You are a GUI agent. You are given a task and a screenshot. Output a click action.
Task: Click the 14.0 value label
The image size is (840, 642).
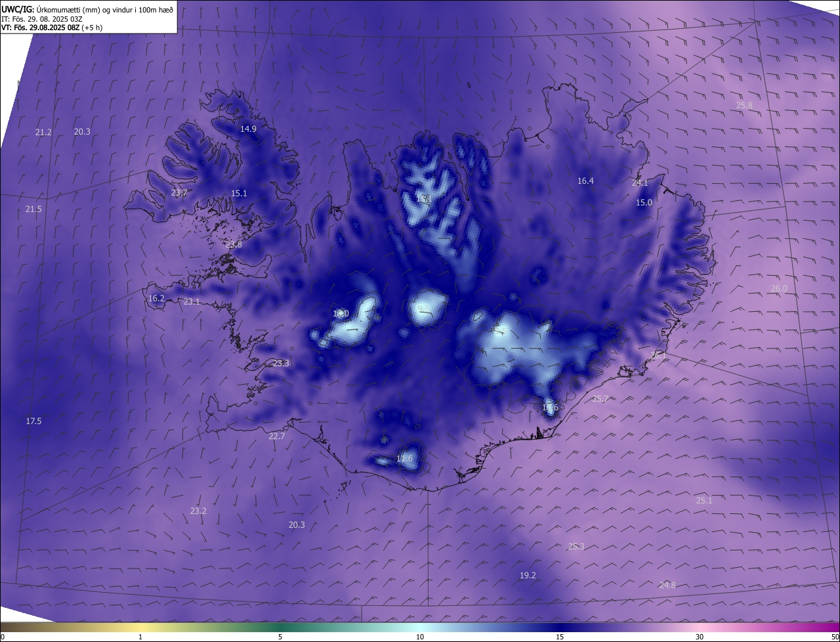(x=341, y=314)
